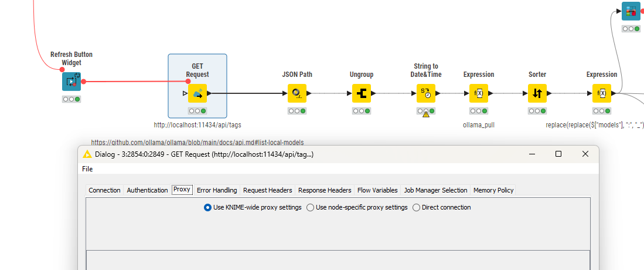Click the JSON Path node name label

(297, 75)
